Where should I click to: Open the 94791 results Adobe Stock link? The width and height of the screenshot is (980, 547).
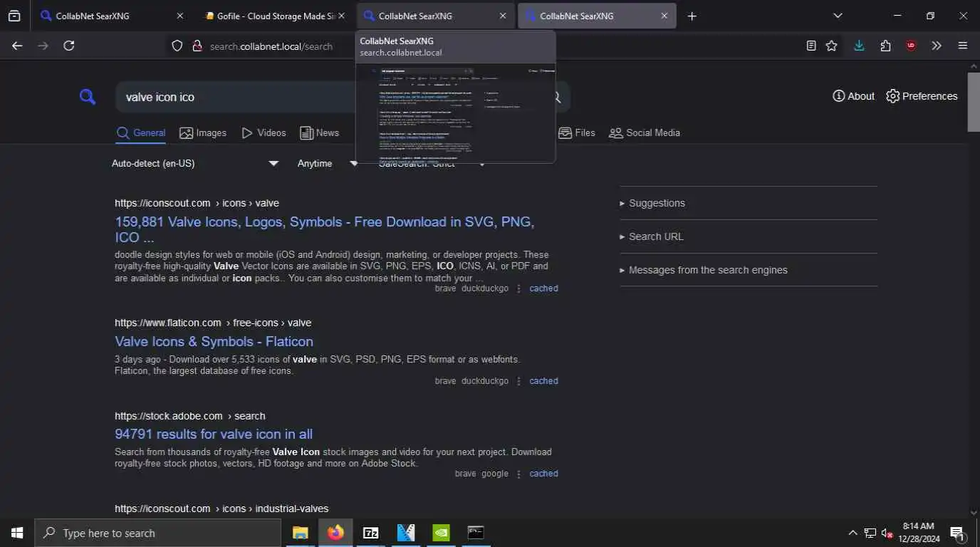[x=214, y=434]
